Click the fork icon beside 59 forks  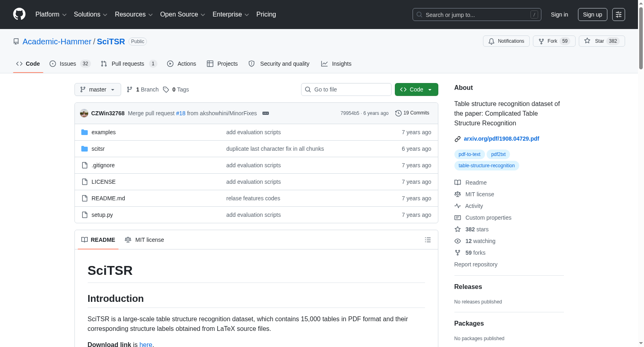[458, 253]
